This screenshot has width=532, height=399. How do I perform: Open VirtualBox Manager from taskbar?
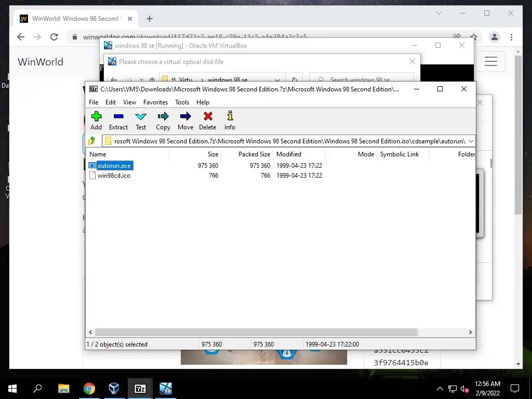click(114, 389)
